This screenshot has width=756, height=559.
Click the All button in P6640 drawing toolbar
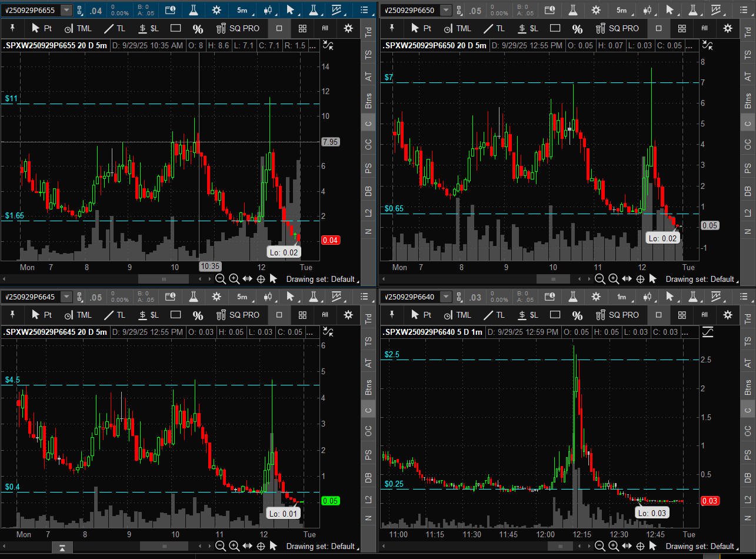point(704,315)
